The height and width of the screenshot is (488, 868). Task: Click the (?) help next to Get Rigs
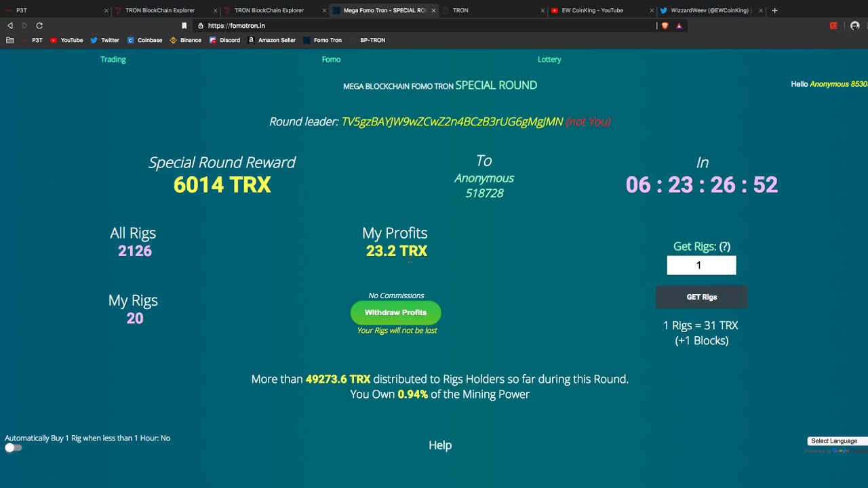pyautogui.click(x=725, y=247)
